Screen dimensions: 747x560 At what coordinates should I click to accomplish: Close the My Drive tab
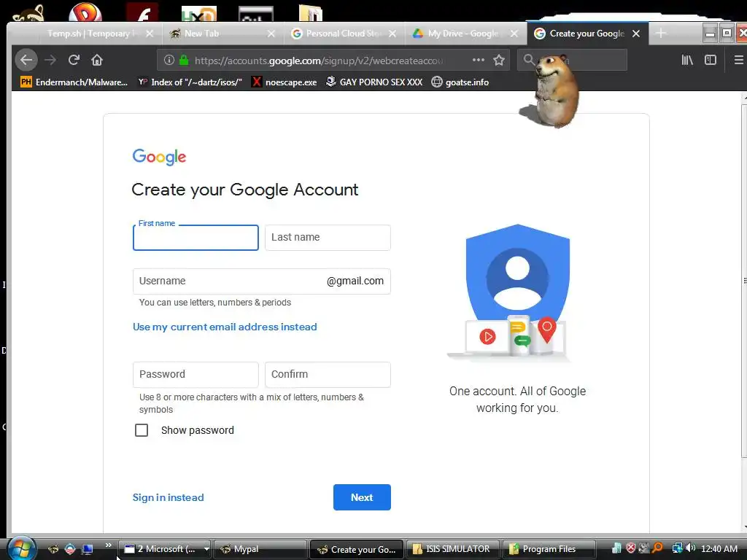coord(514,34)
